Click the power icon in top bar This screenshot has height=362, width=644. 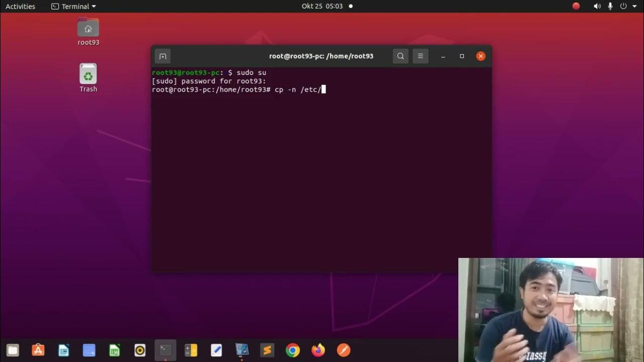[623, 6]
